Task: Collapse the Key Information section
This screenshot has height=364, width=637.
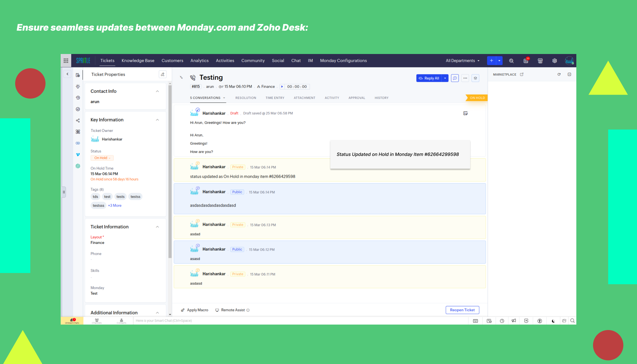Action: click(x=157, y=120)
